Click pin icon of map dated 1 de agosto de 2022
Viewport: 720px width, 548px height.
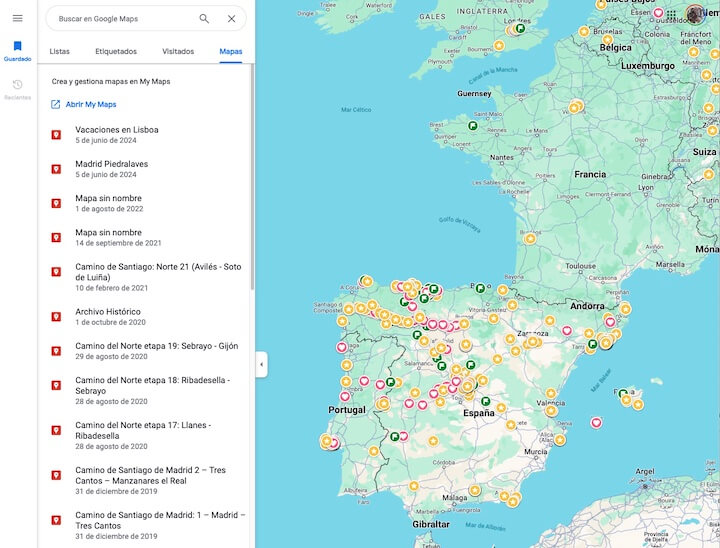click(x=56, y=203)
